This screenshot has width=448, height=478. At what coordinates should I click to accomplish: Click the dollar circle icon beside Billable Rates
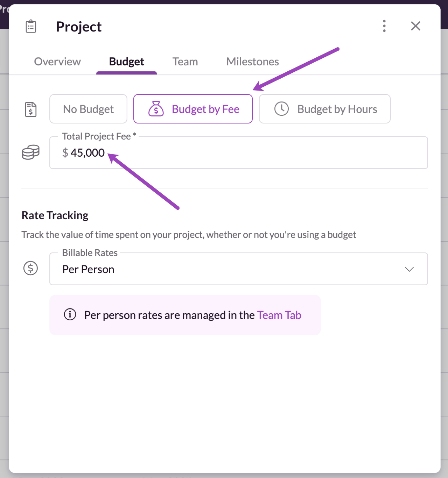pos(30,268)
